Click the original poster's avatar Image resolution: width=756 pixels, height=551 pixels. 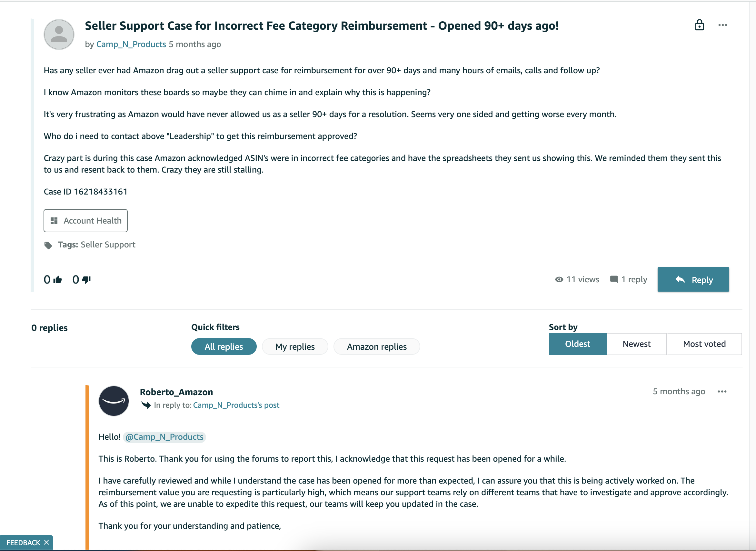tap(59, 34)
